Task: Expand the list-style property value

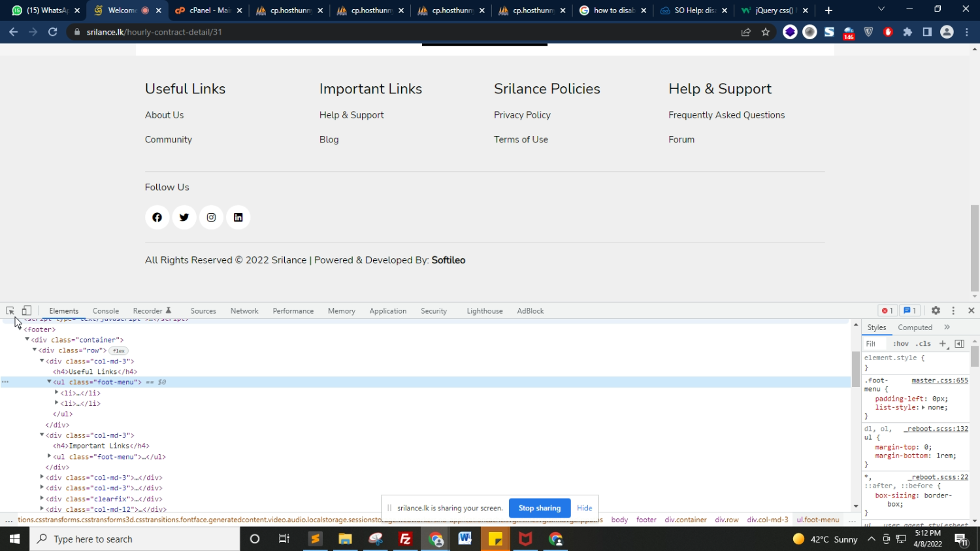Action: tap(923, 408)
